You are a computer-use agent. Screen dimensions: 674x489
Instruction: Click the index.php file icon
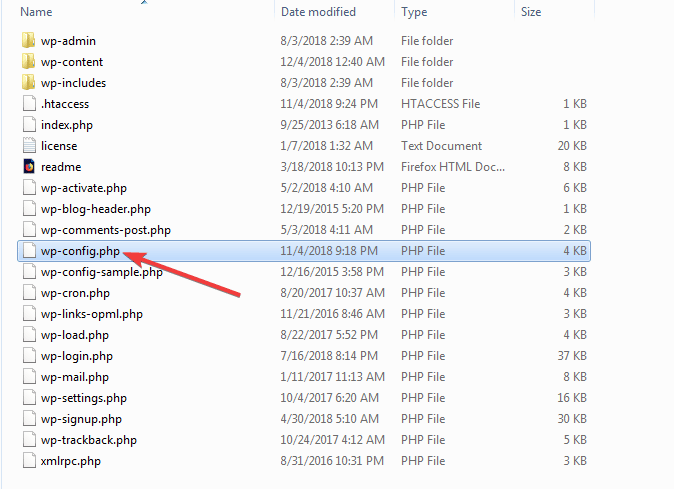[29, 125]
